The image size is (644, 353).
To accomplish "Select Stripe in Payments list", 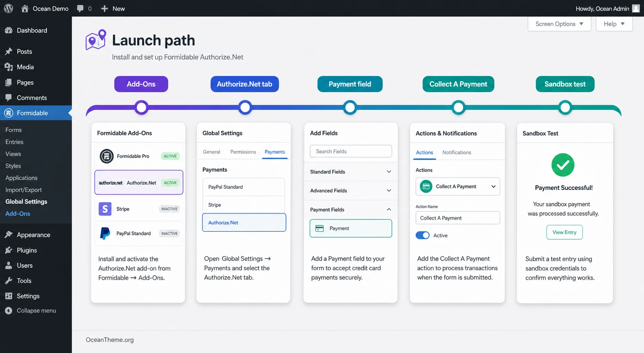I will tap(243, 205).
